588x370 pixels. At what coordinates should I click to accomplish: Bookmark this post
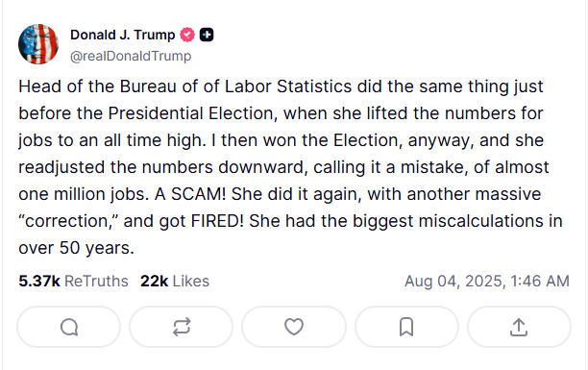click(406, 327)
